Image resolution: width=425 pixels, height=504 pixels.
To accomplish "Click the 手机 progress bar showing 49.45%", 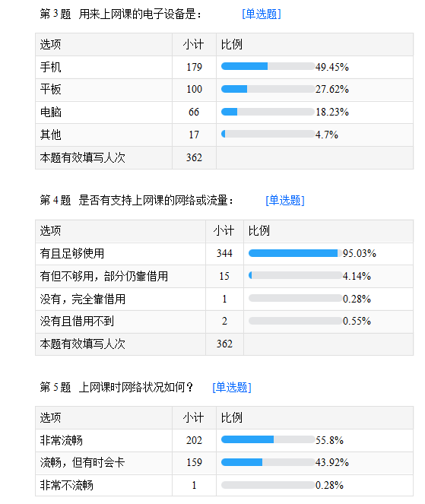I will (x=268, y=66).
